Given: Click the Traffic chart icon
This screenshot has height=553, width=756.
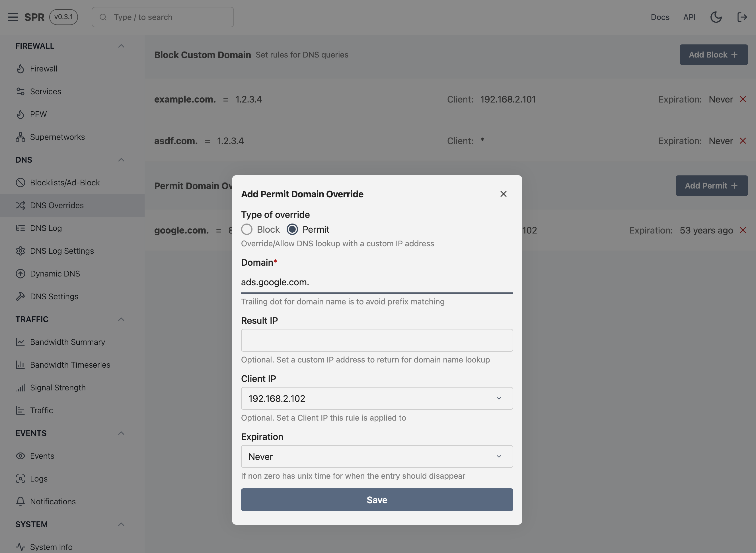Looking at the screenshot, I should pos(20,410).
